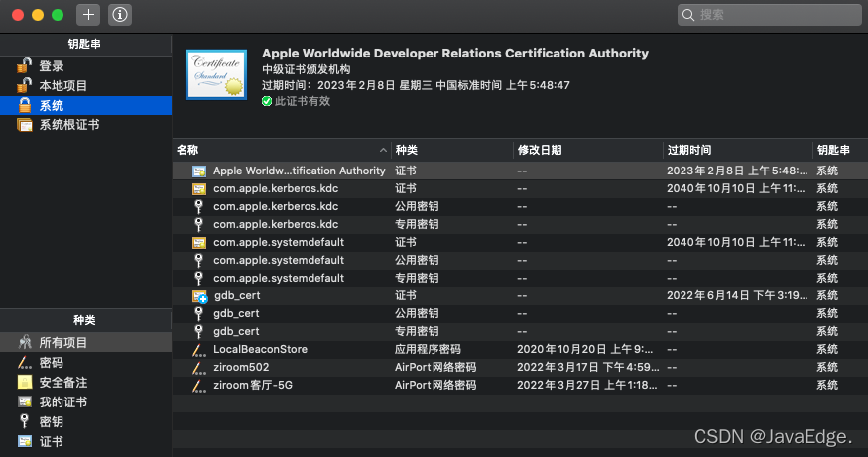Sort by 修改日期 column header
Screen dimensions: 868x457
point(540,150)
